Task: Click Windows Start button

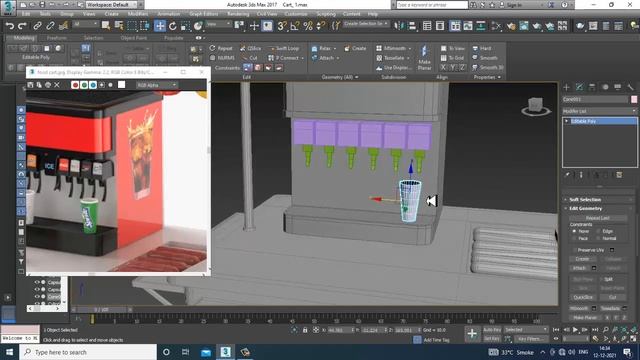Action: click(x=9, y=352)
